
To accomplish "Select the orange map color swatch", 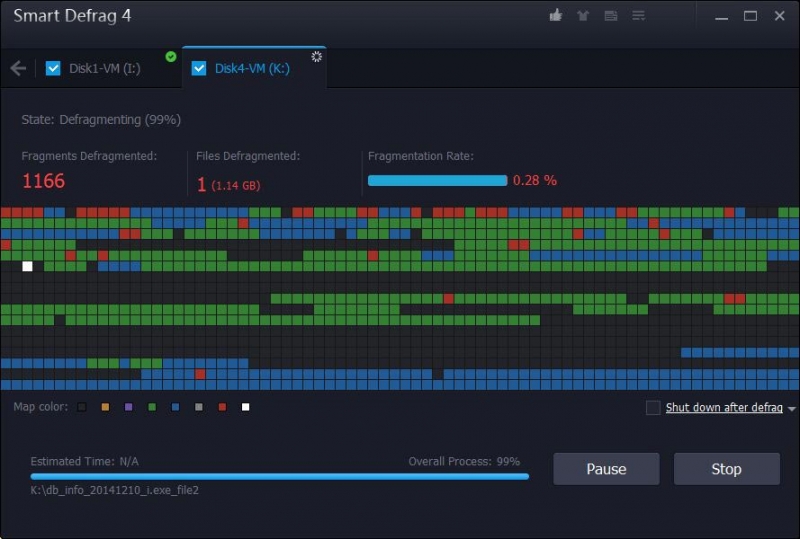I will pyautogui.click(x=105, y=407).
